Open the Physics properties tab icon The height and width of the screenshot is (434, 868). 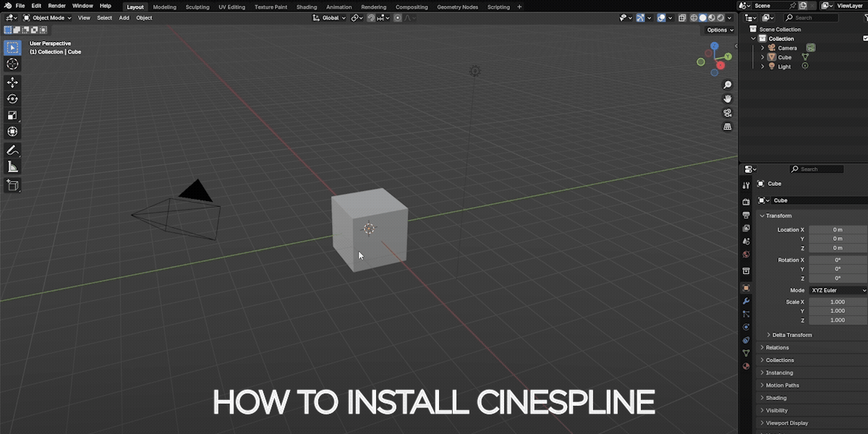746,326
